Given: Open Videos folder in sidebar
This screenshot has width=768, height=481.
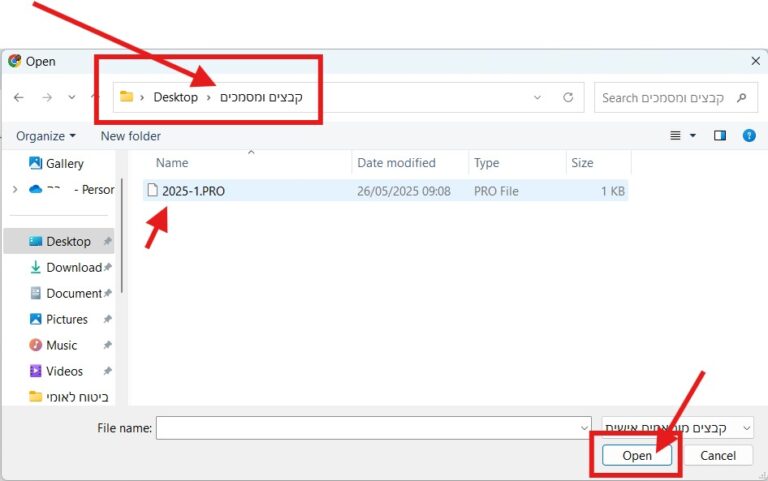Looking at the screenshot, I should point(64,371).
